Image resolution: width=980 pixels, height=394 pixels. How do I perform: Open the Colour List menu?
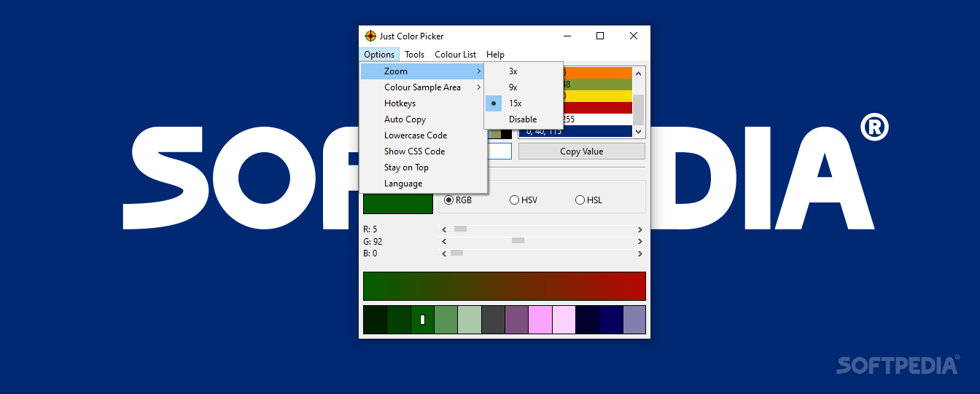[456, 55]
